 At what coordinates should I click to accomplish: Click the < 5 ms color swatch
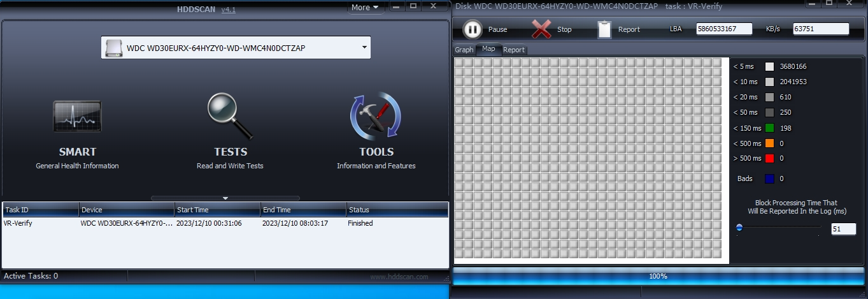769,66
